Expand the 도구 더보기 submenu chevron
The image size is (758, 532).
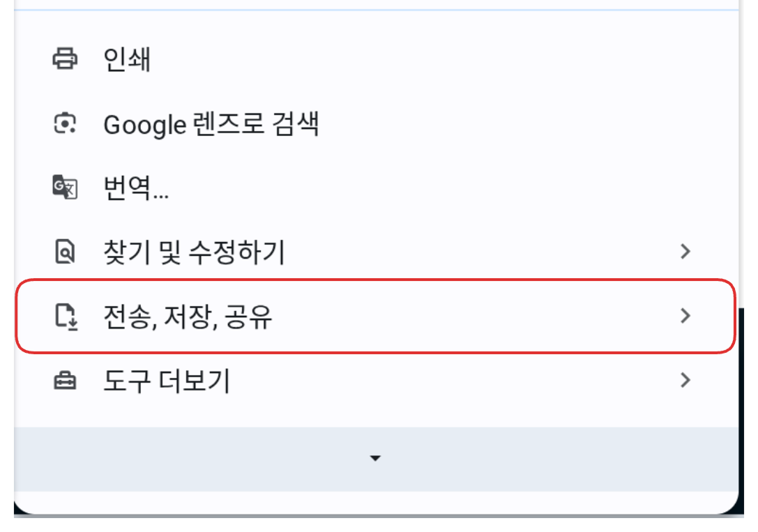pyautogui.click(x=685, y=381)
